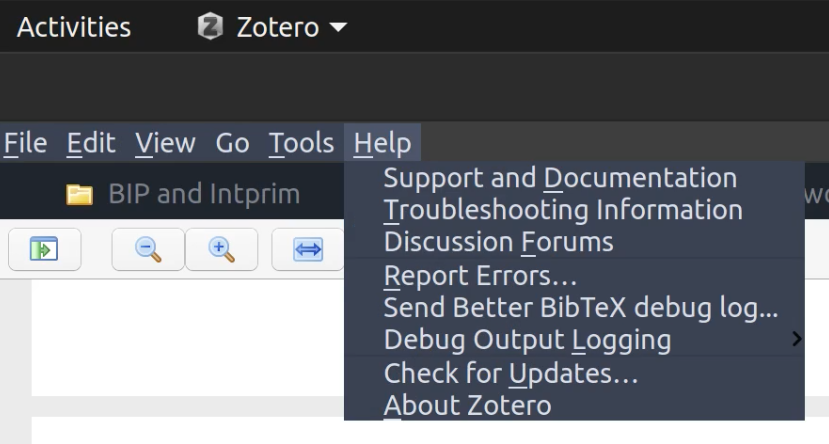This screenshot has width=829, height=444.
Task: Open the View menu
Action: pyautogui.click(x=165, y=143)
